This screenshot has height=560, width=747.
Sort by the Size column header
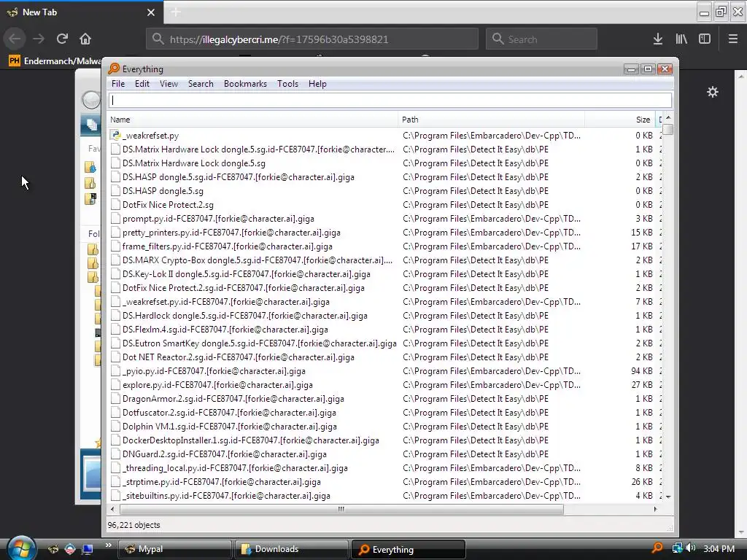(x=620, y=120)
